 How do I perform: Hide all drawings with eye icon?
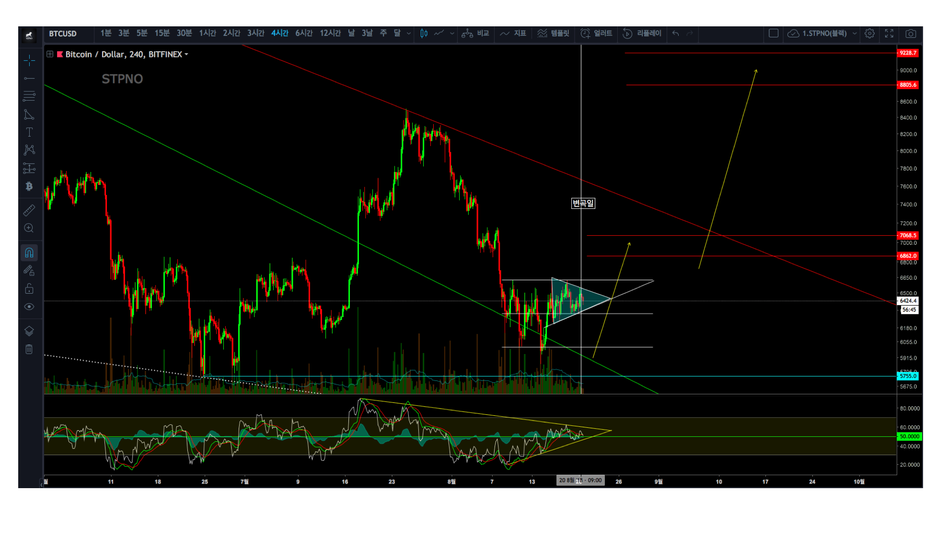tap(29, 307)
